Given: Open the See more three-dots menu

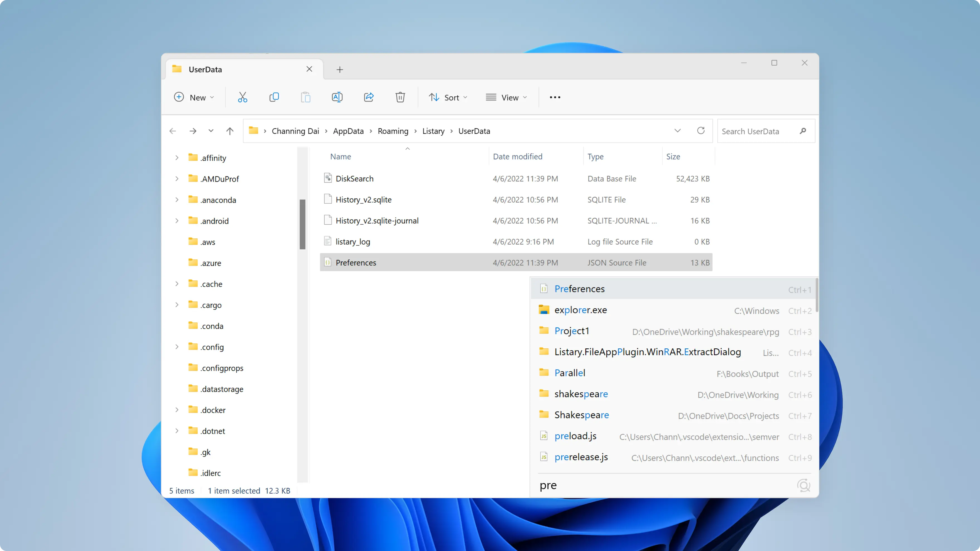Looking at the screenshot, I should [555, 97].
